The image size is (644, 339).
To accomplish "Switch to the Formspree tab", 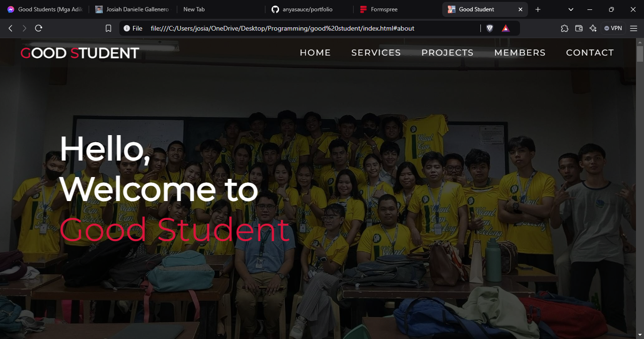I will click(x=384, y=9).
